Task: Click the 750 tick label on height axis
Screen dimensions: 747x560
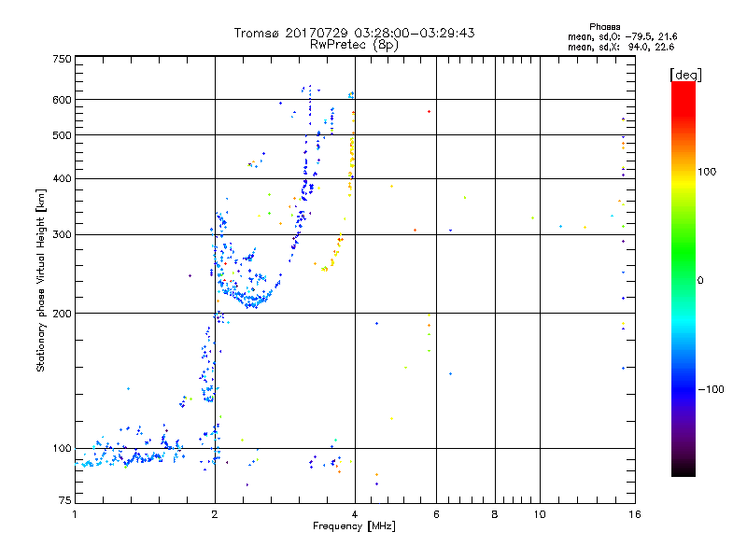Action: 62,59
